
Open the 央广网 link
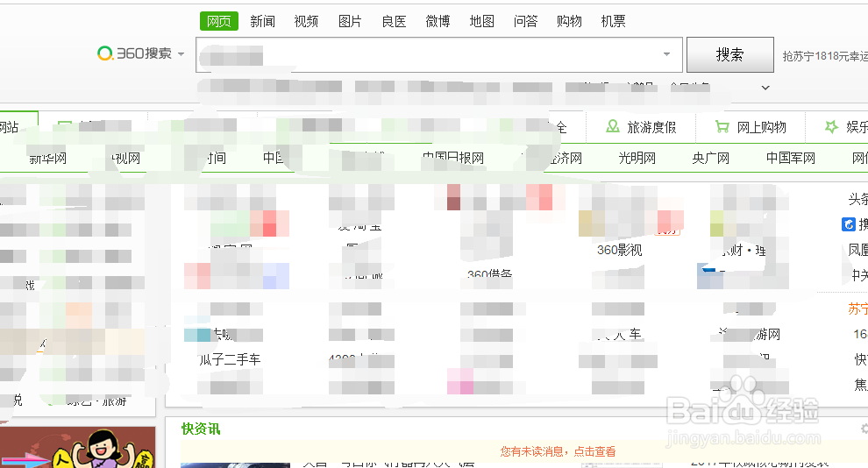pos(711,159)
